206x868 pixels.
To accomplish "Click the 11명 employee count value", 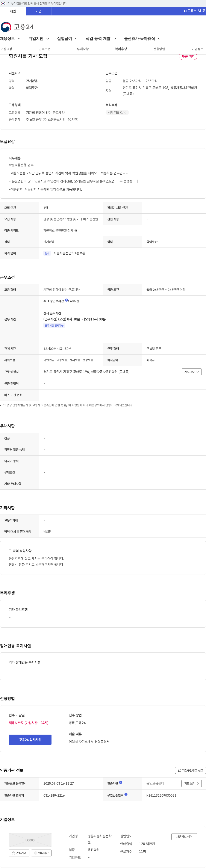I will tap(142, 851).
